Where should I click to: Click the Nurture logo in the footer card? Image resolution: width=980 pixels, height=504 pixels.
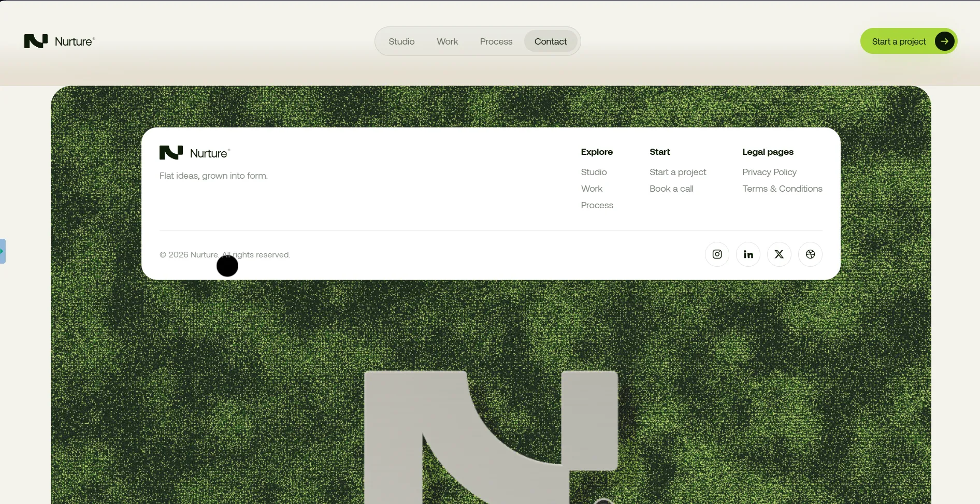(195, 153)
